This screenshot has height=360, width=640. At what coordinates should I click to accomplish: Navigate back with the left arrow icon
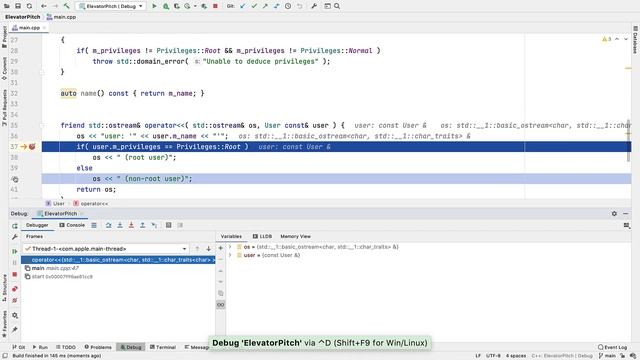pos(44,6)
